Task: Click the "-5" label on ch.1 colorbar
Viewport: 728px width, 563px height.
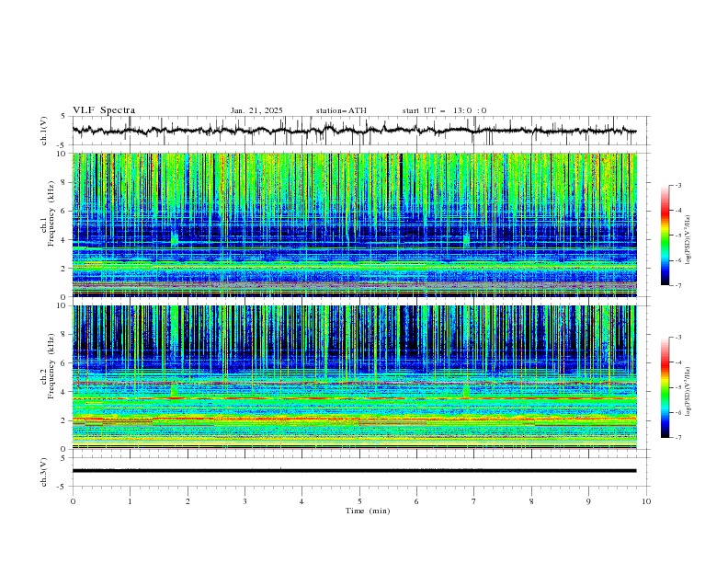Action: click(x=678, y=236)
